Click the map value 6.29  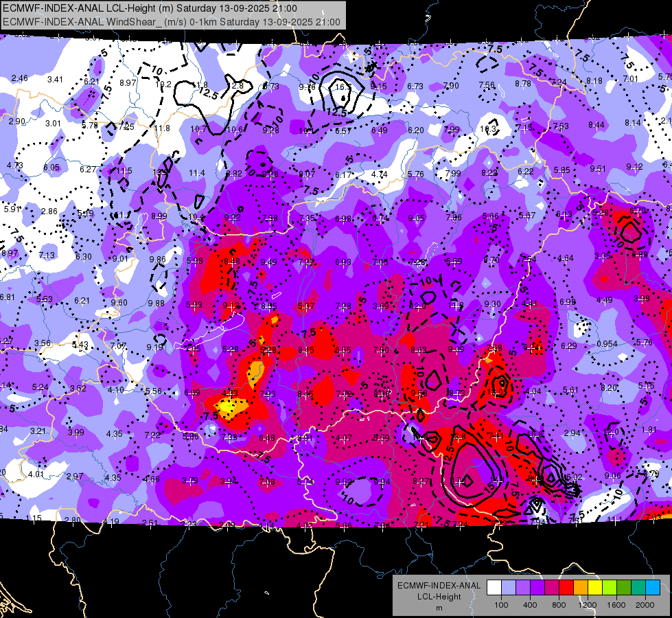569,345
